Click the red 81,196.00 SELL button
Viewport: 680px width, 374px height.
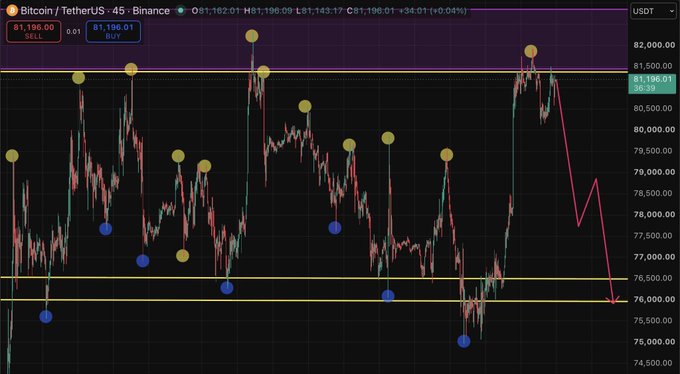click(x=33, y=31)
